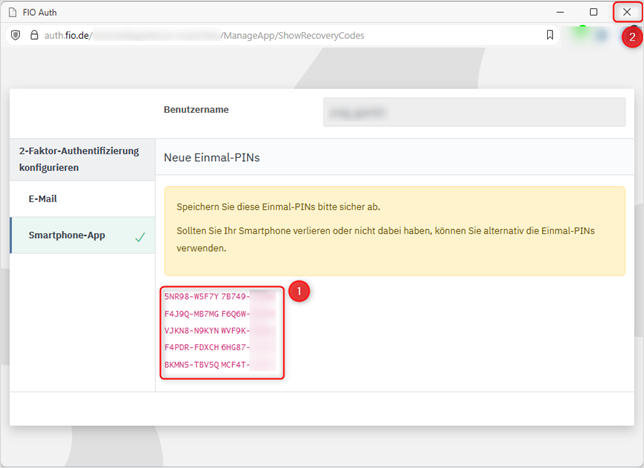Click the fifth one-time PIN starting BKMN5
Screen dimensions: 644x468
206,364
